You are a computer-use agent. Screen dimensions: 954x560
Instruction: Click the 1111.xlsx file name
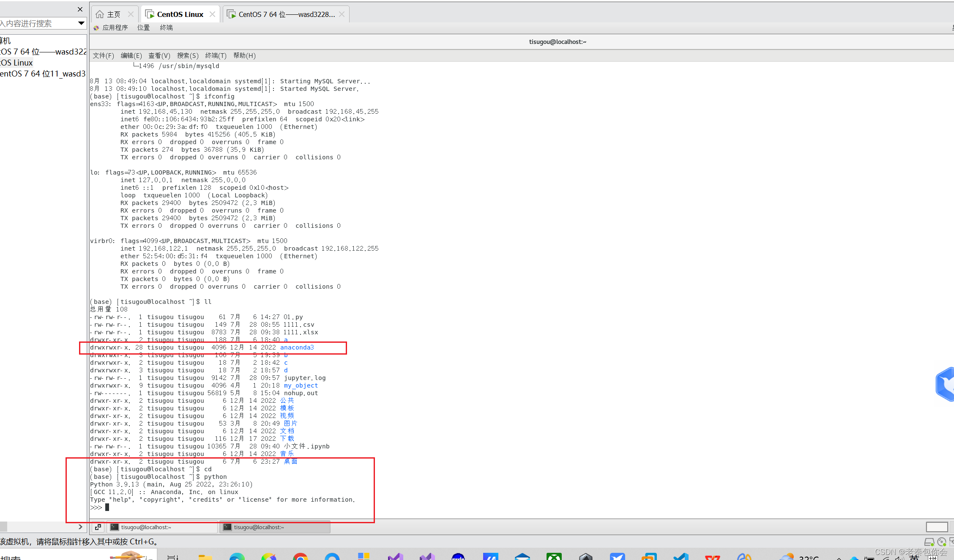(301, 332)
